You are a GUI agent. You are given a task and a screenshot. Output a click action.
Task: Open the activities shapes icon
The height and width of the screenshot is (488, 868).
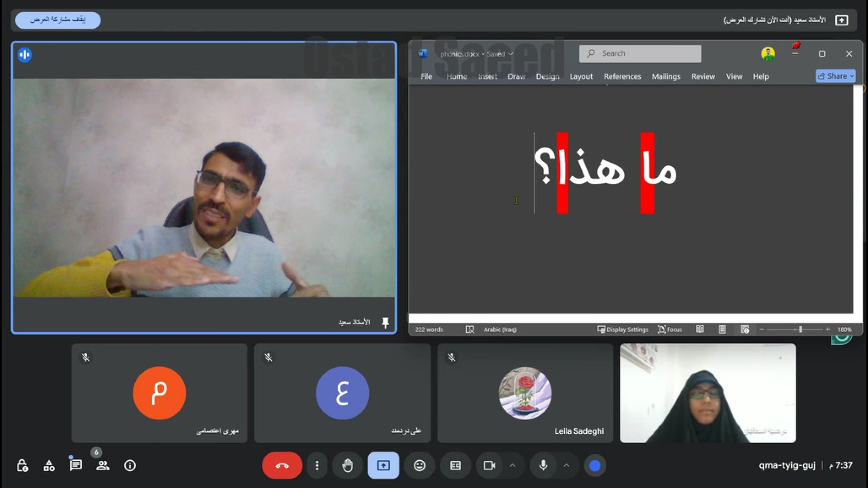click(x=49, y=465)
